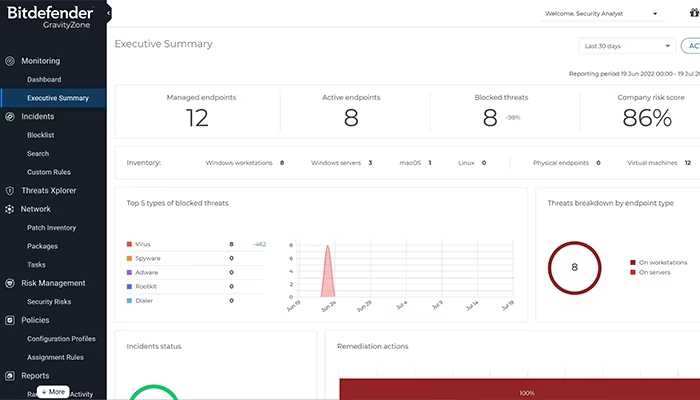
Task: Click the Company risk score 86%
Action: pyautogui.click(x=647, y=118)
